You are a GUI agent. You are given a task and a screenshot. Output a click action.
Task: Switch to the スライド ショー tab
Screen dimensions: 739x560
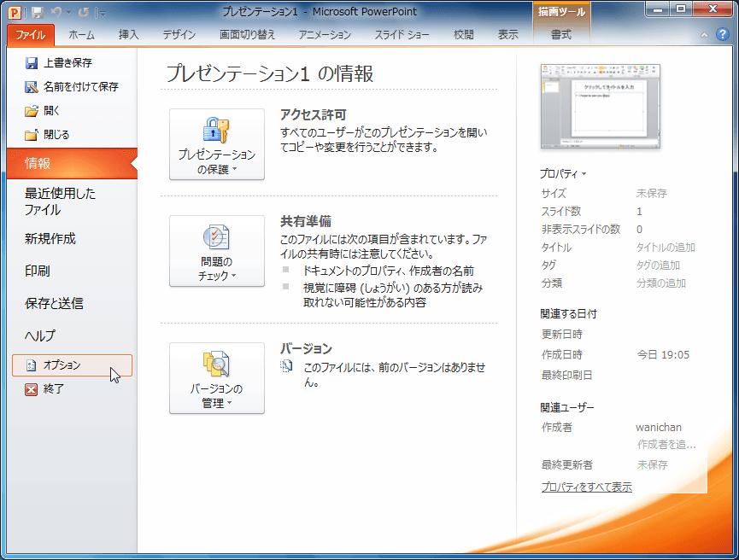click(402, 35)
